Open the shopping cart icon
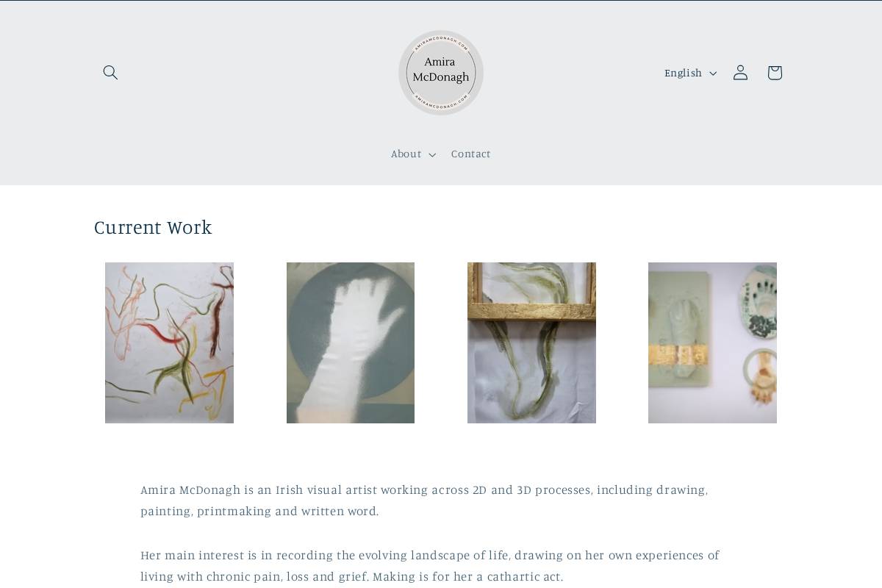The image size is (882, 588). (775, 72)
